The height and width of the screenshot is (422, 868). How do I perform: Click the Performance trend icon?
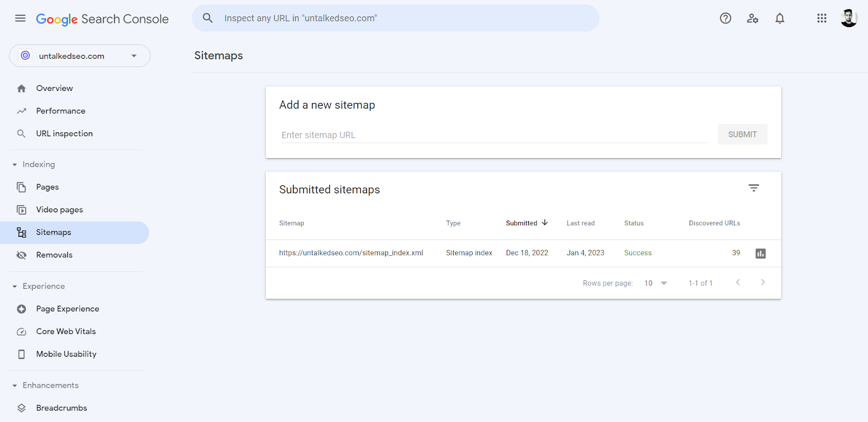pyautogui.click(x=22, y=111)
